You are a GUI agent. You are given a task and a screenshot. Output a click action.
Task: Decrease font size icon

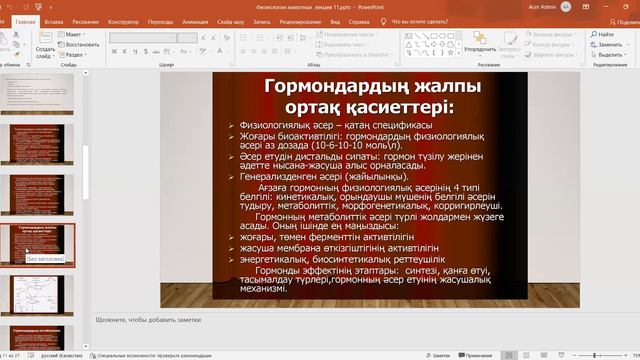tap(213, 38)
